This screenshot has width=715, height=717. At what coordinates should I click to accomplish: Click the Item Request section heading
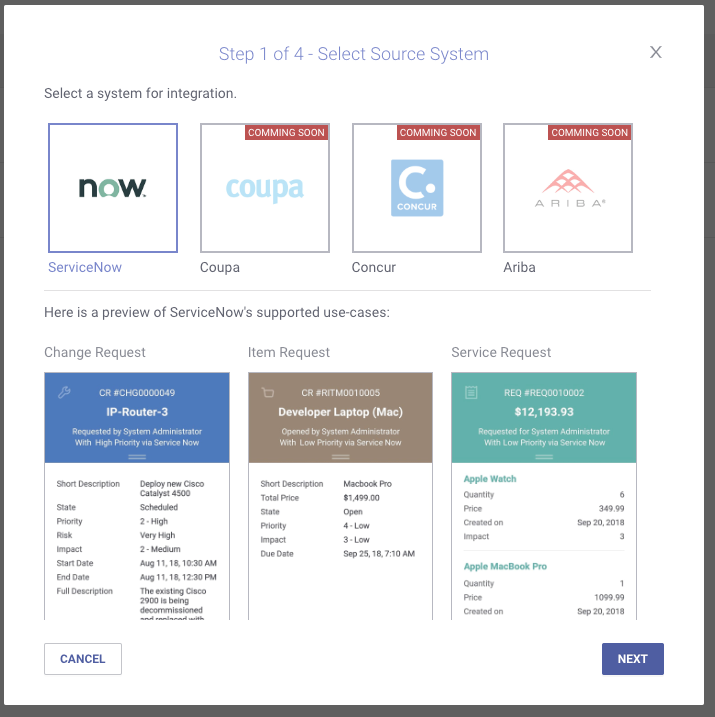point(288,352)
